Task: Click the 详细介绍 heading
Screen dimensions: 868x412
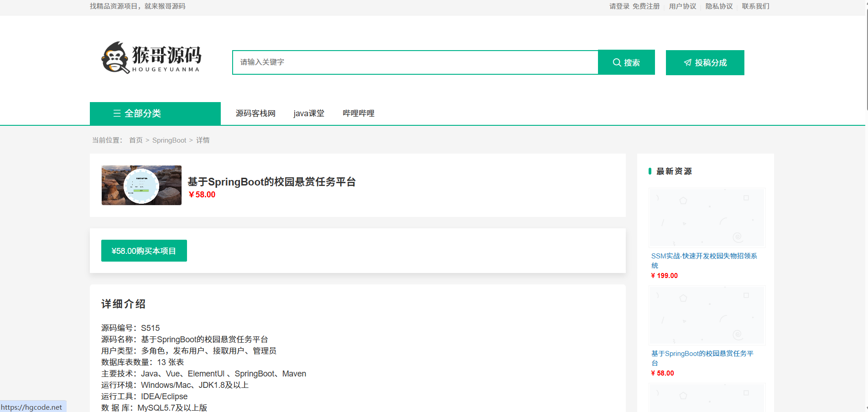Action: [123, 304]
